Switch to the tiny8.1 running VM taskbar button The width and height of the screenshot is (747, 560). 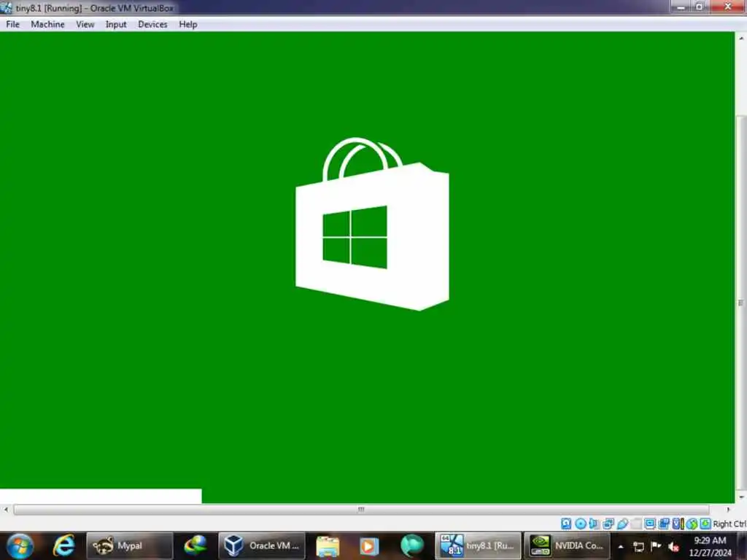pyautogui.click(x=478, y=545)
